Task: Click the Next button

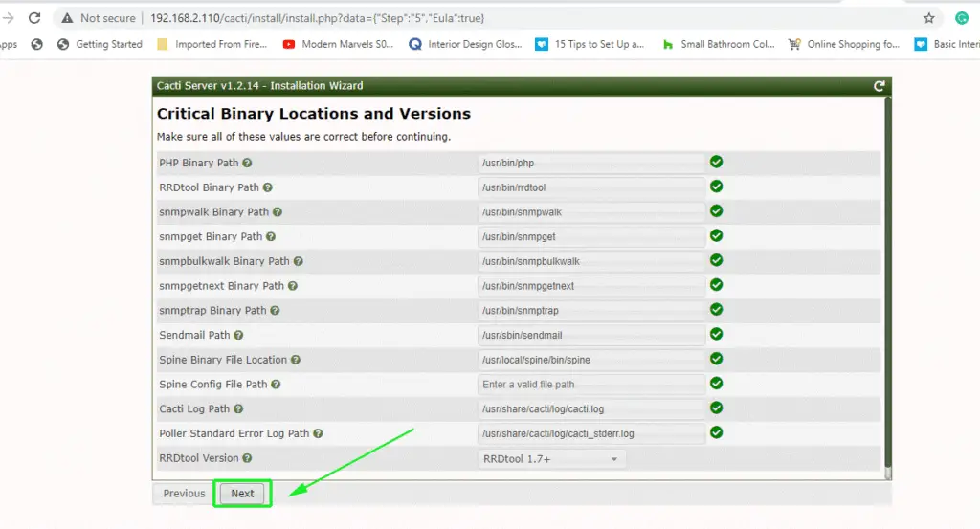Action: pyautogui.click(x=242, y=494)
